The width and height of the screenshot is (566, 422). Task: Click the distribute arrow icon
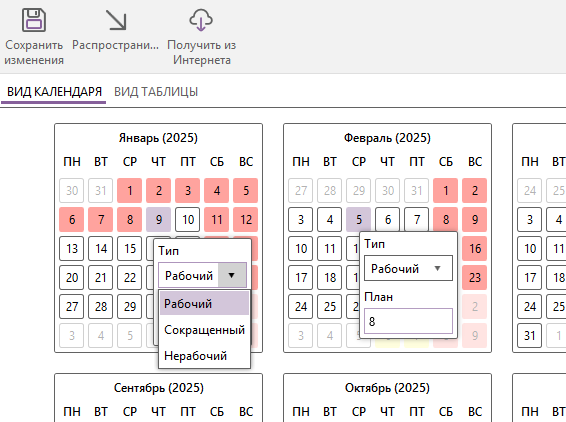[x=116, y=20]
